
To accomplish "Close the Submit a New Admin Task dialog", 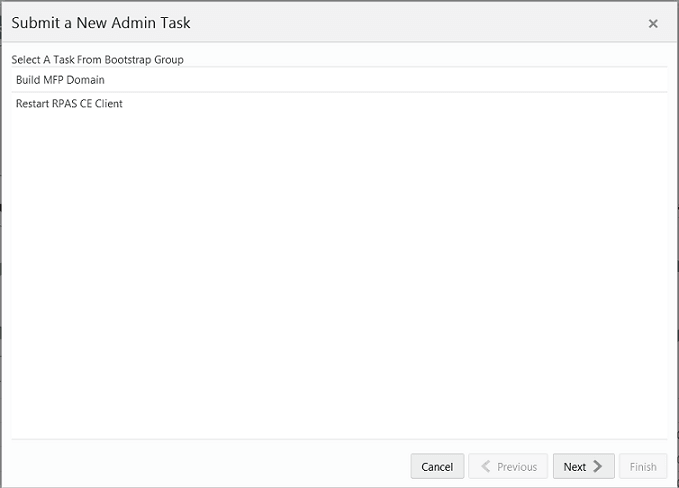I will [653, 23].
